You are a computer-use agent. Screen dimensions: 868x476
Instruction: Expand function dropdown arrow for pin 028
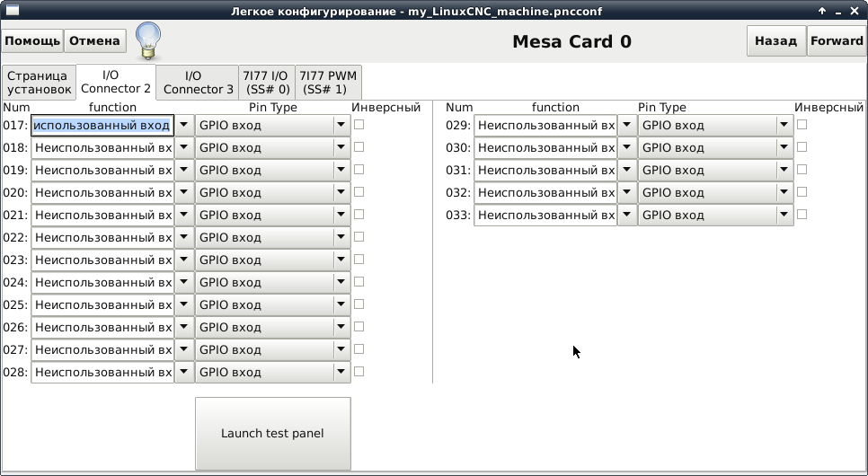point(184,372)
